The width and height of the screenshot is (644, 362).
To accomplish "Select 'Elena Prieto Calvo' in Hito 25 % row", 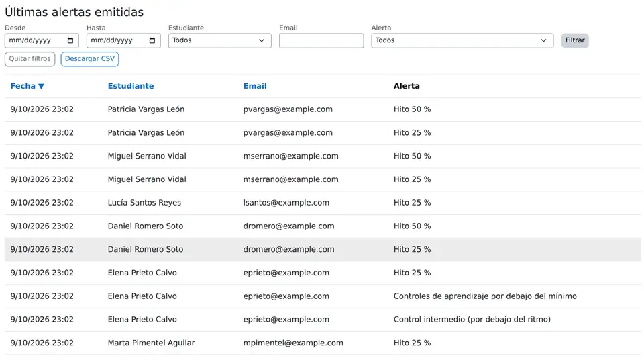I will [142, 273].
